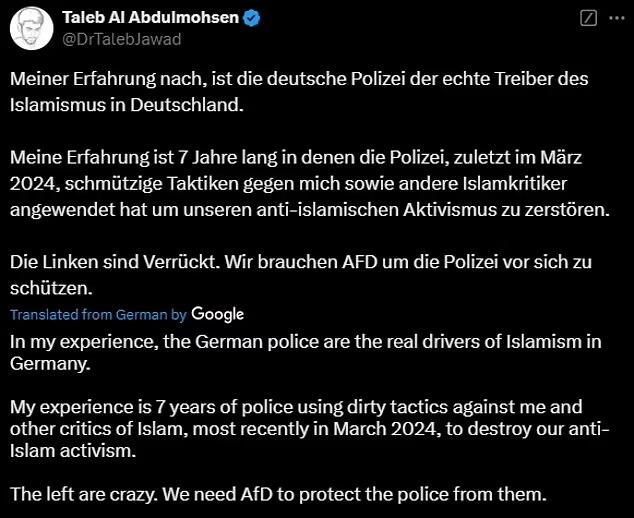This screenshot has height=518, width=634.
Task: Select the German paragraph starting "Meiner Erfahrung nach"
Action: (x=299, y=92)
